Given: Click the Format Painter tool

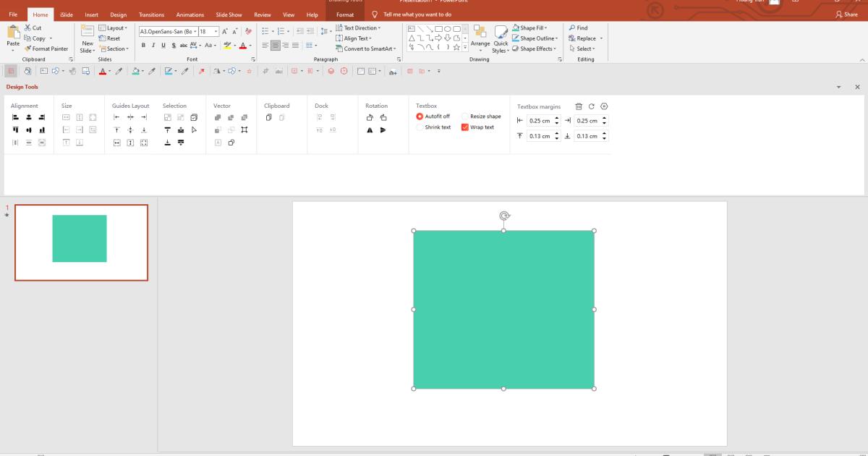Looking at the screenshot, I should click(x=48, y=48).
